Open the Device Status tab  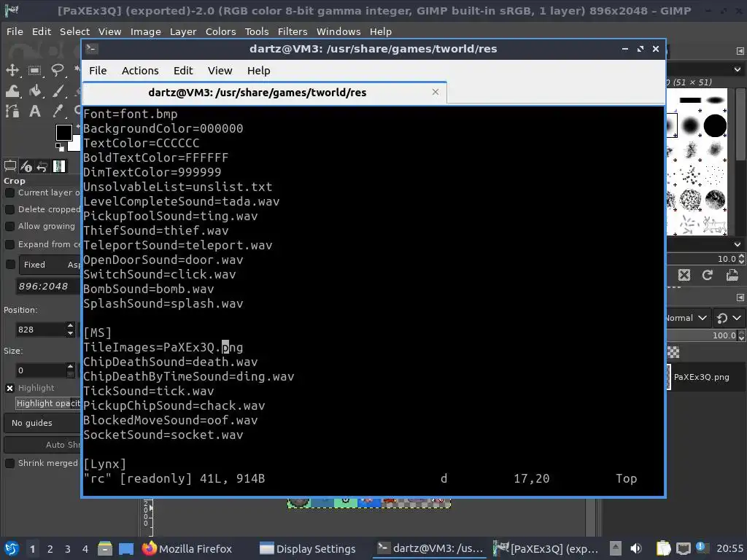26,166
